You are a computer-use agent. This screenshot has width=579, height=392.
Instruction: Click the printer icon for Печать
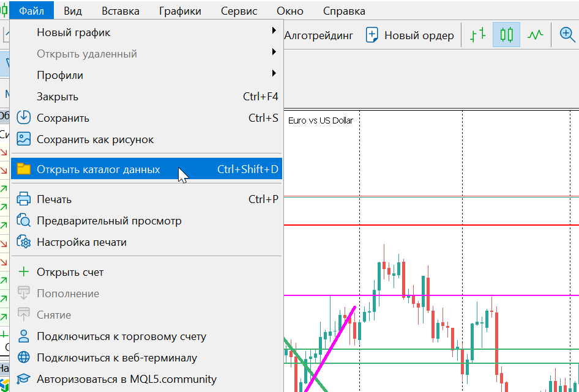click(x=24, y=199)
